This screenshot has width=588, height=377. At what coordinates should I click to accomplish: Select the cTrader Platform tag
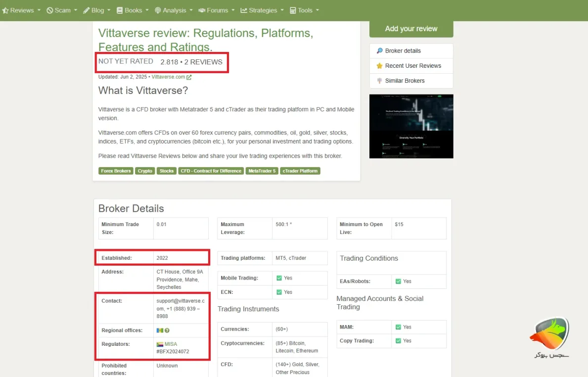300,171
